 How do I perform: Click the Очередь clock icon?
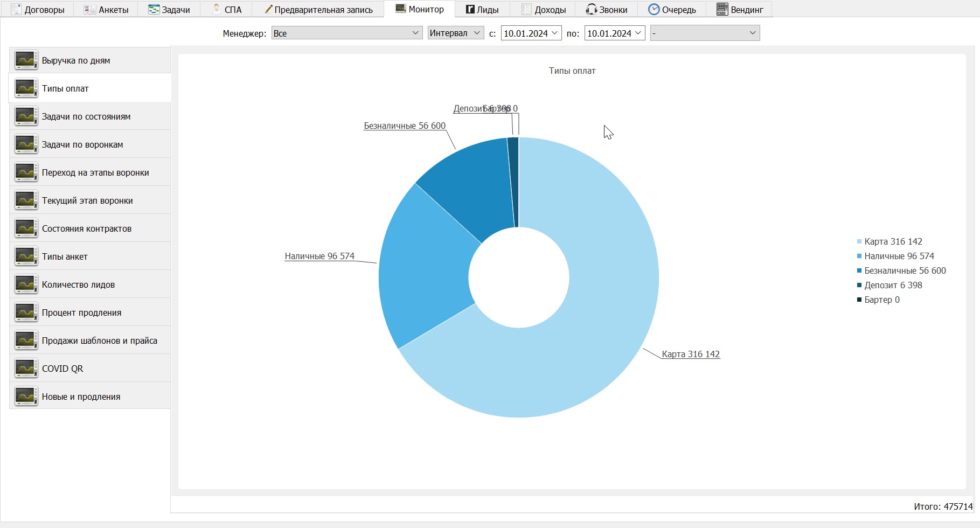(x=654, y=10)
